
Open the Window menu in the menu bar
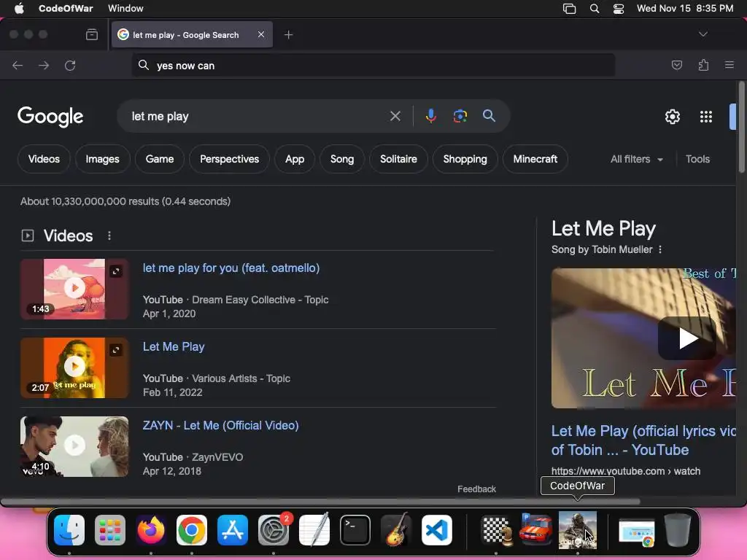[125, 8]
